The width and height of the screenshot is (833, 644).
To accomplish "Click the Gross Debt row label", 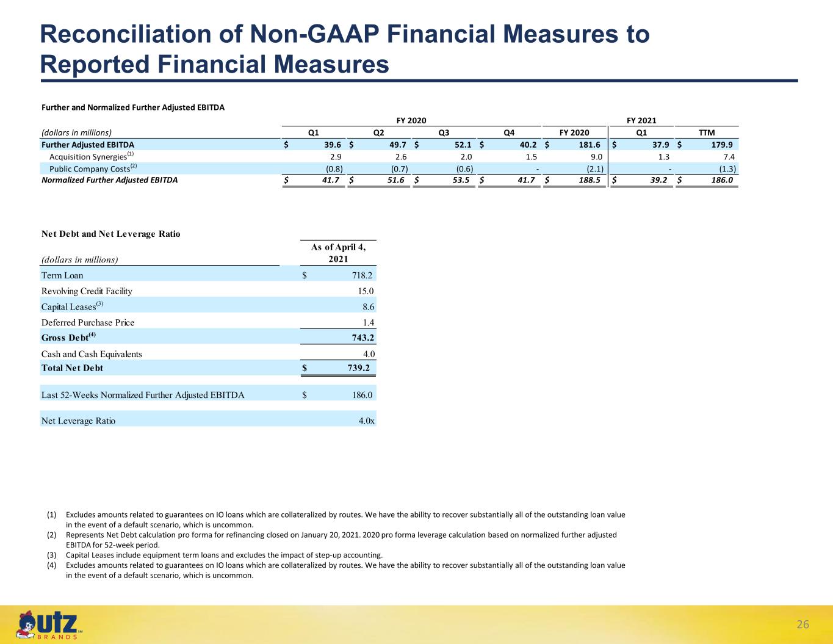I will (x=68, y=336).
